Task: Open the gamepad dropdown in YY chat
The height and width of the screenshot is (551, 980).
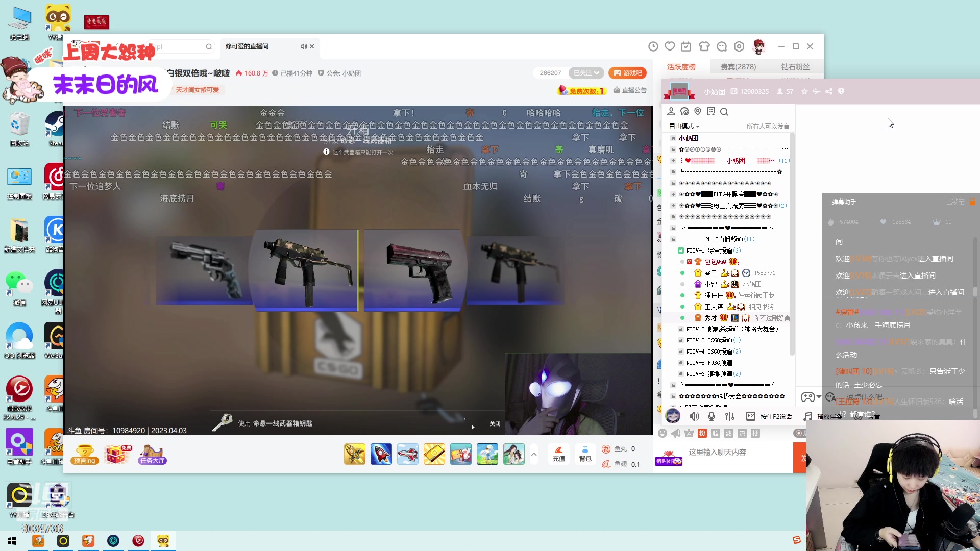Action: click(x=811, y=397)
